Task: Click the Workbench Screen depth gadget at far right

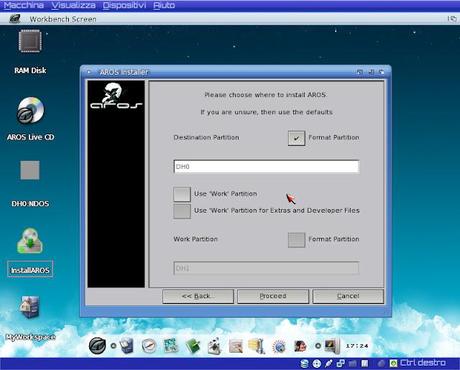Action: [x=452, y=19]
